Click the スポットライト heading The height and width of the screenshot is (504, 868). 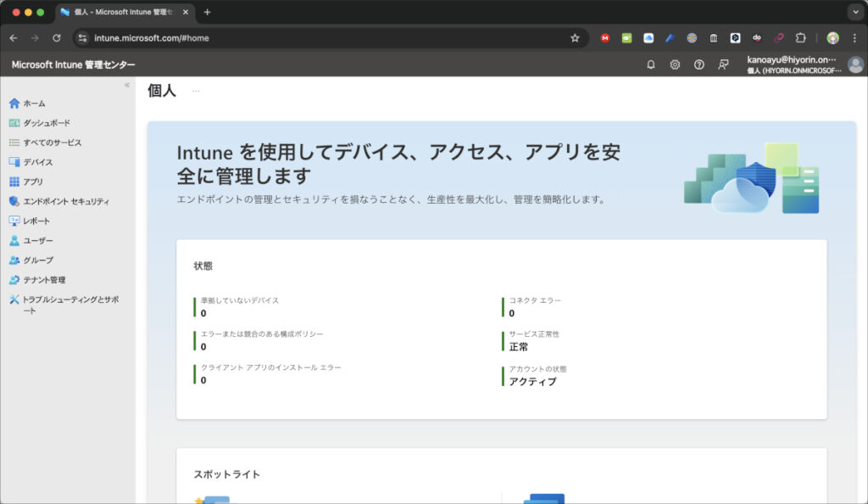click(226, 474)
